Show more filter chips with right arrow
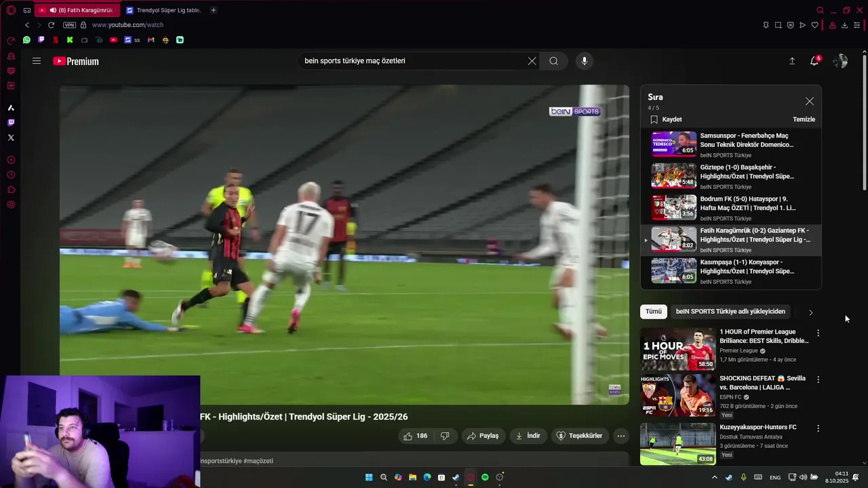 coord(810,312)
